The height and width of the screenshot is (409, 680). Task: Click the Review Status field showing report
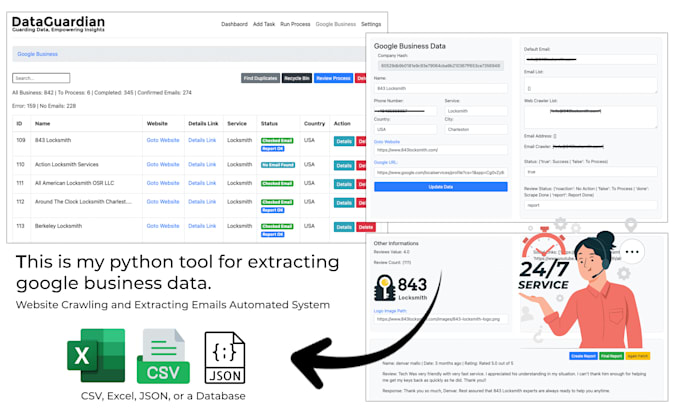(x=590, y=205)
